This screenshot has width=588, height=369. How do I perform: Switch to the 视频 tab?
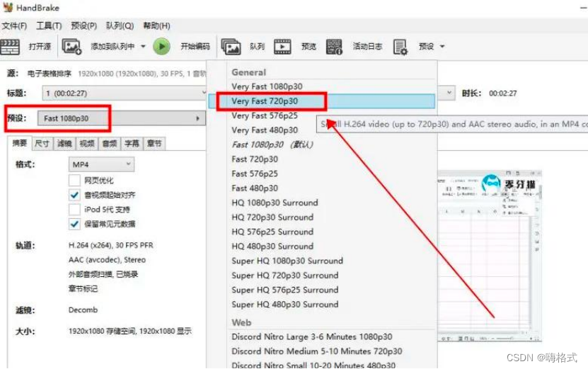point(87,143)
